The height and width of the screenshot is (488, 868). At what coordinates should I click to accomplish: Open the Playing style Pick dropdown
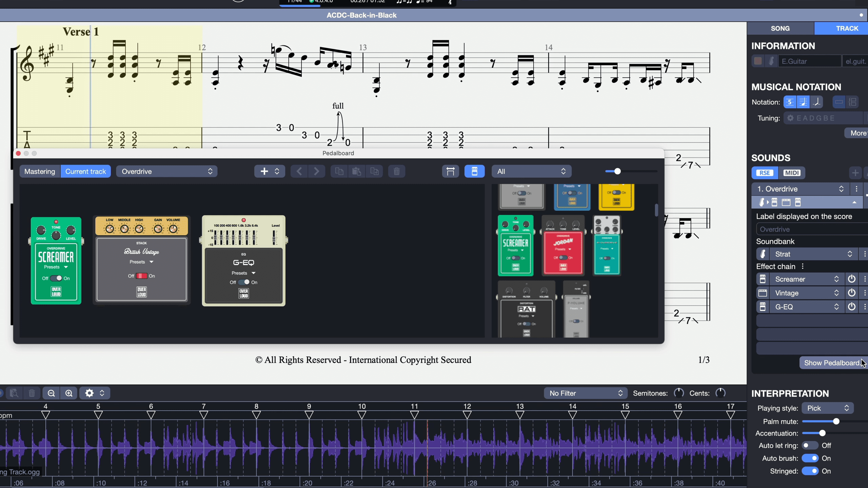[827, 408]
